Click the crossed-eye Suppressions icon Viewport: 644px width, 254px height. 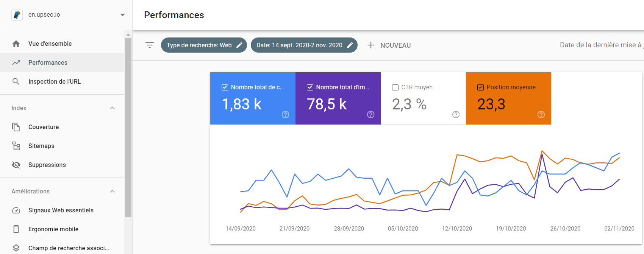click(x=16, y=165)
